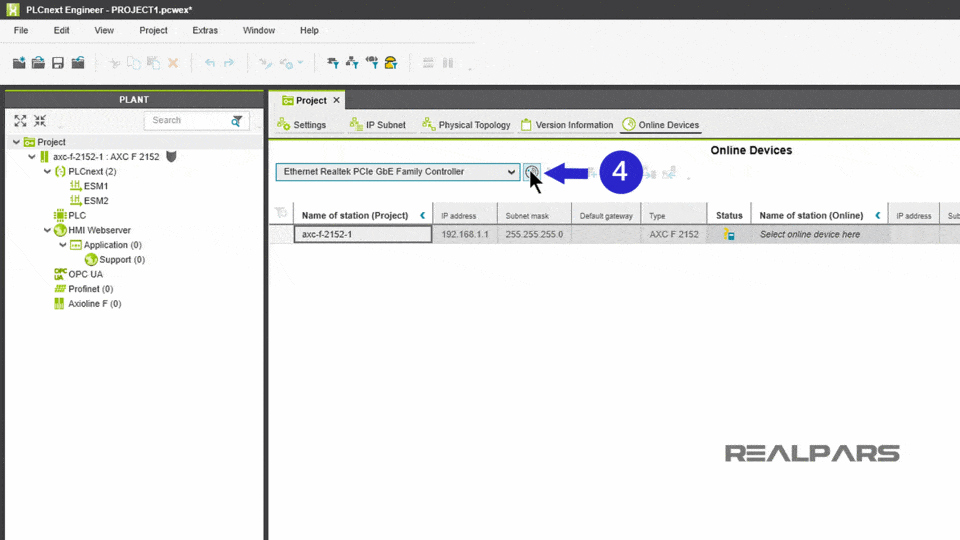Click the AXC F 2152 type cell
960x540 pixels.
click(673, 234)
